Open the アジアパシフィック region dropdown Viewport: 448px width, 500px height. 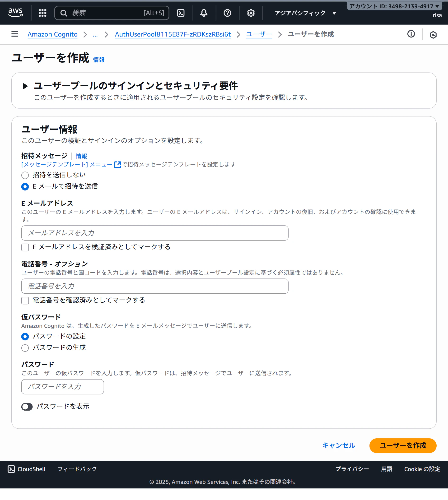click(x=305, y=13)
